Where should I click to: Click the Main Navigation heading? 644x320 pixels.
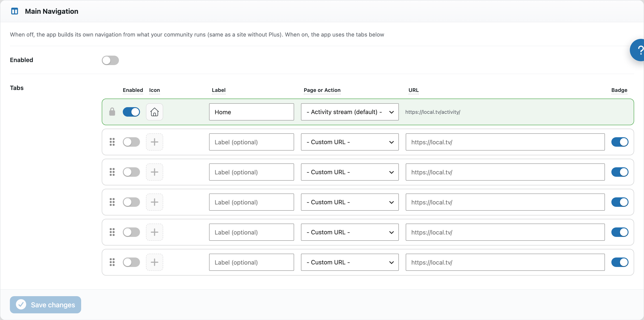point(52,11)
